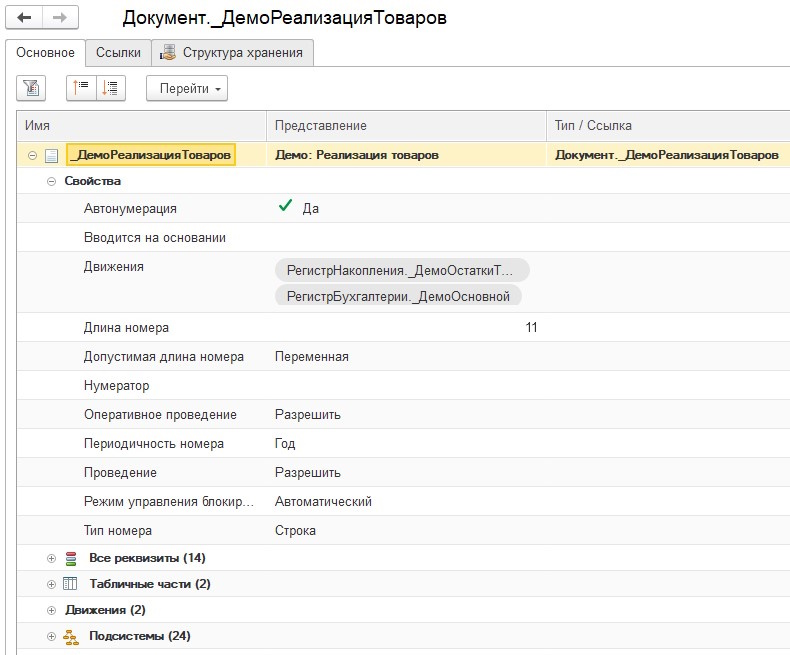The height and width of the screenshot is (655, 790).
Task: Select the _ДемоРеализацияТоваров name cell
Action: (x=151, y=155)
